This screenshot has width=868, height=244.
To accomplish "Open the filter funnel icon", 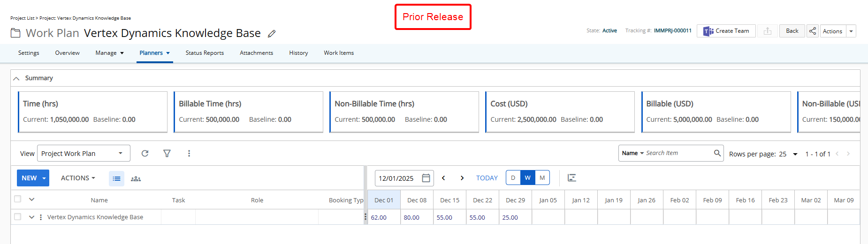I will click(167, 154).
